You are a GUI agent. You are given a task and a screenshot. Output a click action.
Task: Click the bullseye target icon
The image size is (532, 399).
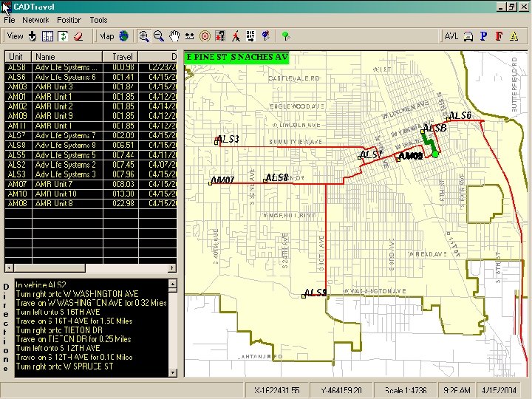[x=205, y=36]
